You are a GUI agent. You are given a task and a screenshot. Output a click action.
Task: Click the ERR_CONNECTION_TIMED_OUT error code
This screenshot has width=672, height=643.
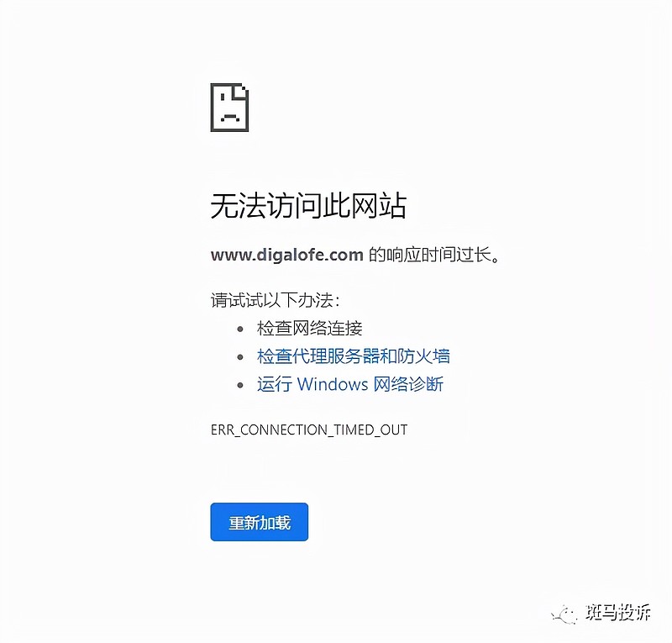(x=309, y=430)
